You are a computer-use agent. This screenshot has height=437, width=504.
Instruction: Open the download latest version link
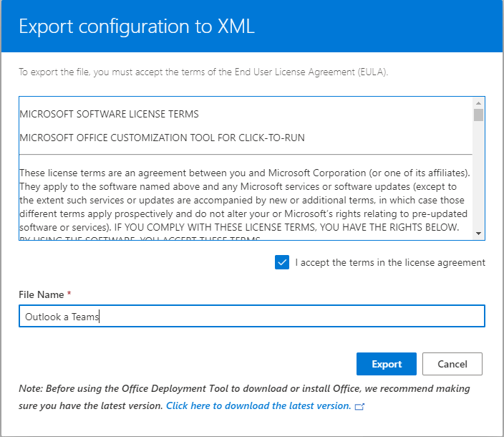coord(258,405)
